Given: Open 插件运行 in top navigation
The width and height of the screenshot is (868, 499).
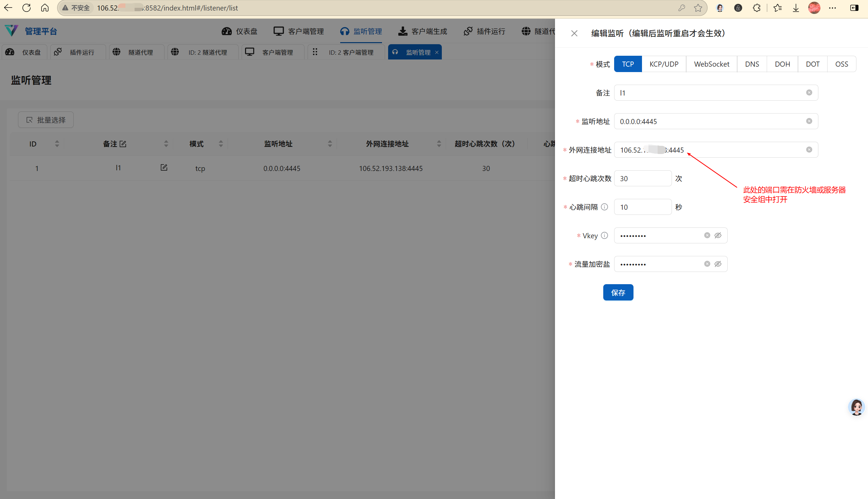Looking at the screenshot, I should 484,31.
